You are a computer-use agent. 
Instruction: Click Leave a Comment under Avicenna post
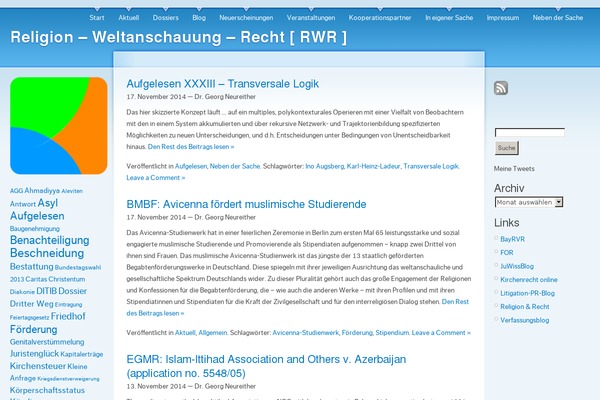[x=441, y=333]
